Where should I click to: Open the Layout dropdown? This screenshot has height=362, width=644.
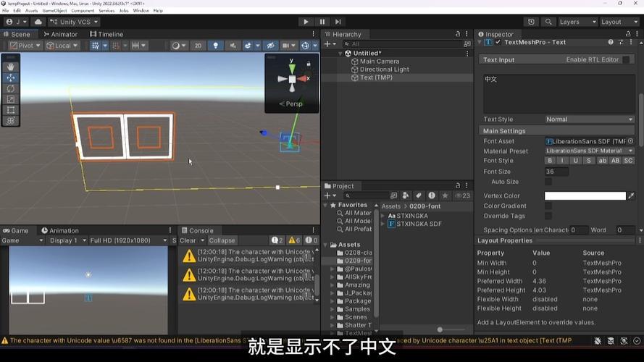pyautogui.click(x=619, y=22)
